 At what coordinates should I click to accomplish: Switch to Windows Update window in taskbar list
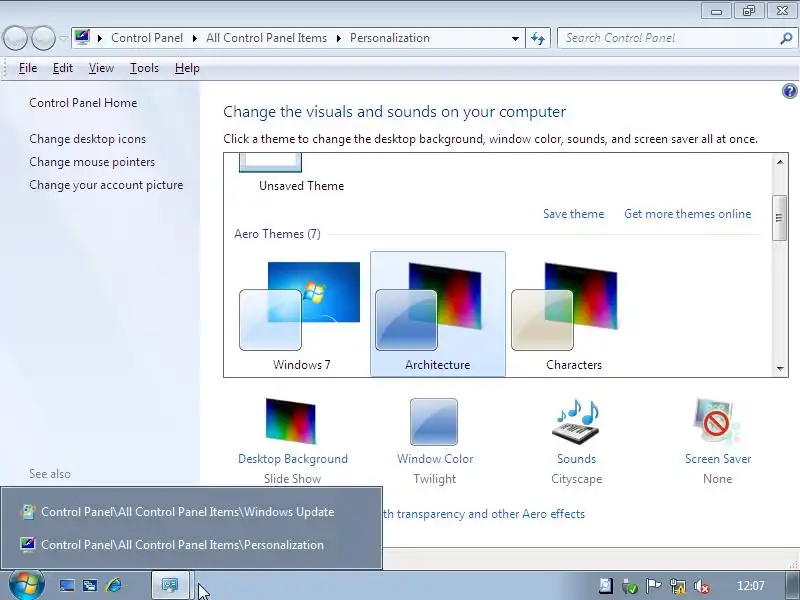[x=191, y=512]
